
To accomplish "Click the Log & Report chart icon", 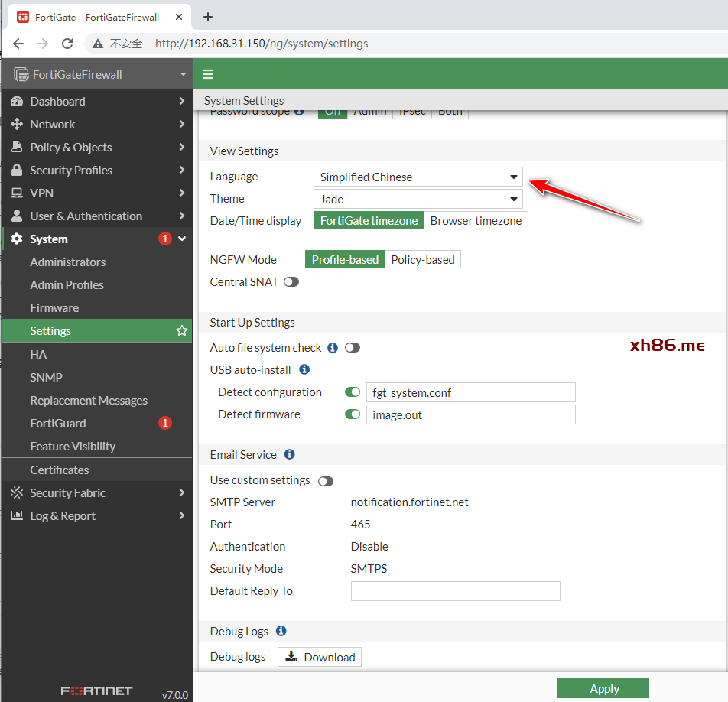I will (17, 515).
